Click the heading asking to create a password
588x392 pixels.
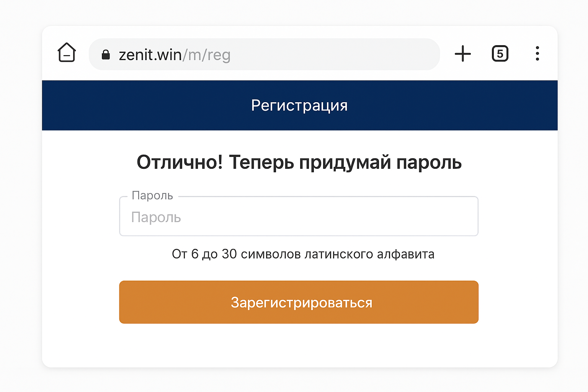[x=299, y=162]
